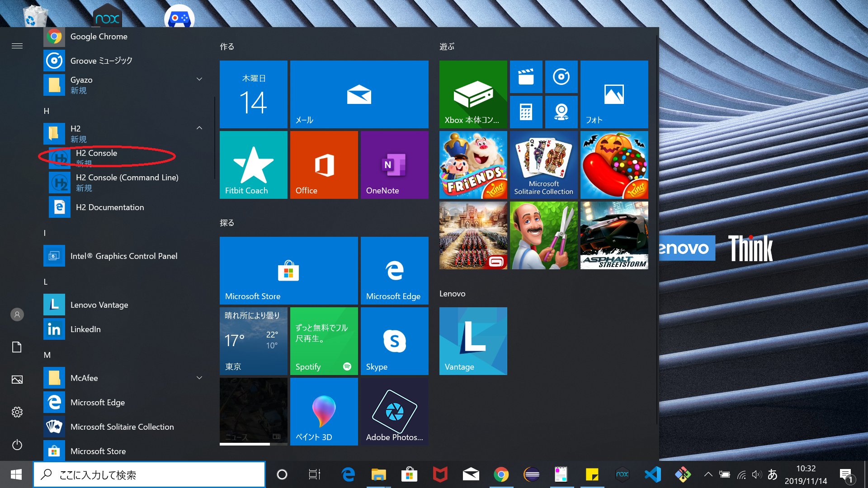The height and width of the screenshot is (488, 868).
Task: Open Lenovo Vantage in app list
Action: tap(122, 305)
